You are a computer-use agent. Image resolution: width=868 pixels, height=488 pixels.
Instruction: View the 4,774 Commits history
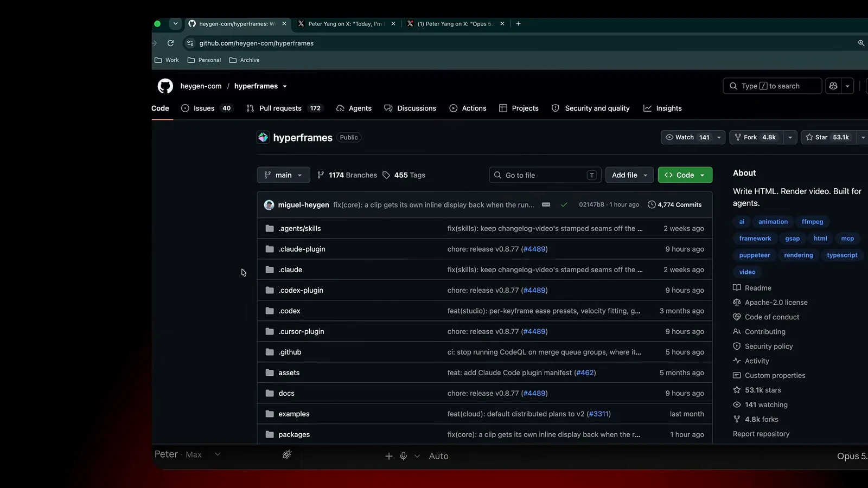pyautogui.click(x=674, y=205)
